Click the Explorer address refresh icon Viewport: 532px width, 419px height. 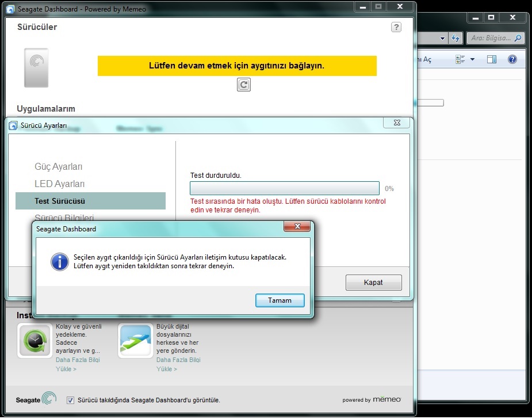(456, 39)
